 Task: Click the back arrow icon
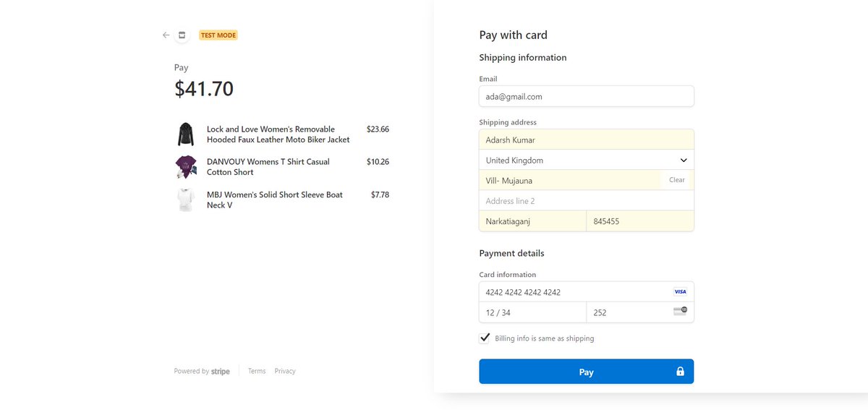[166, 35]
